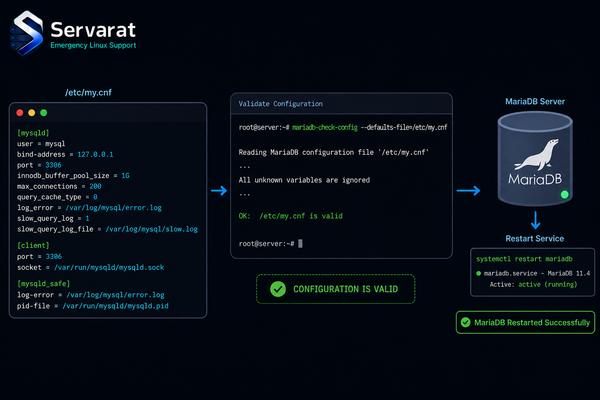This screenshot has width=600, height=400.
Task: Click the [mysqld] section header
Action: pos(33,133)
